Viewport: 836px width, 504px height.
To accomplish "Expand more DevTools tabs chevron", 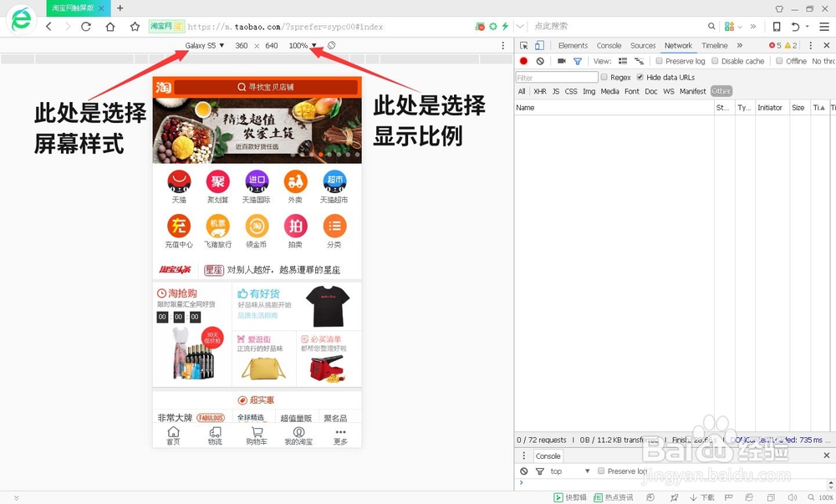I will click(x=740, y=45).
